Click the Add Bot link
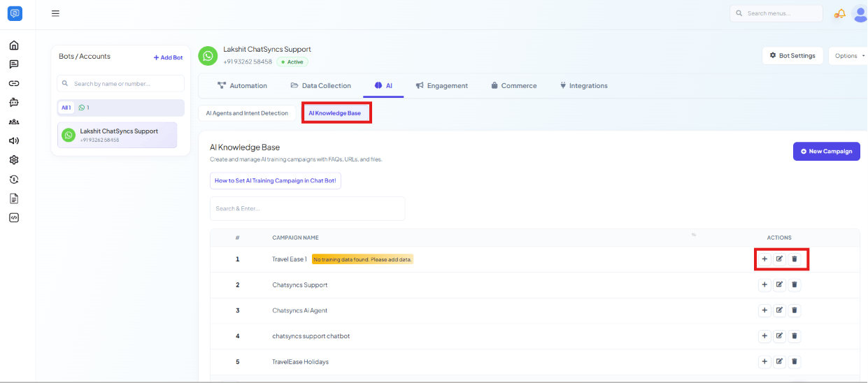The image size is (868, 383). pyautogui.click(x=169, y=58)
